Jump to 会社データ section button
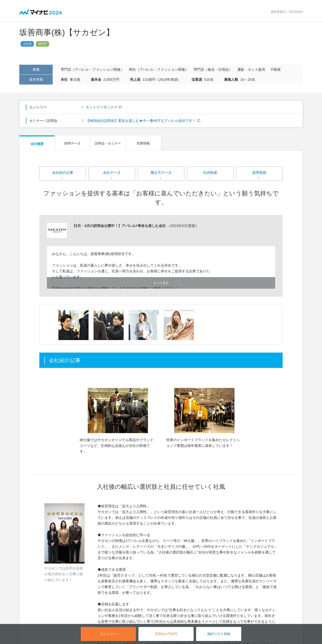 point(112,174)
